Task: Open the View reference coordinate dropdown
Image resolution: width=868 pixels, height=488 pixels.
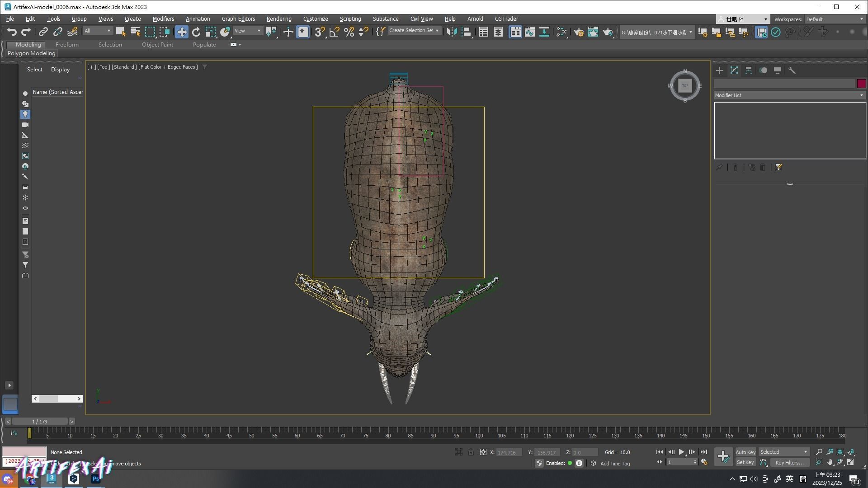Action: click(248, 31)
